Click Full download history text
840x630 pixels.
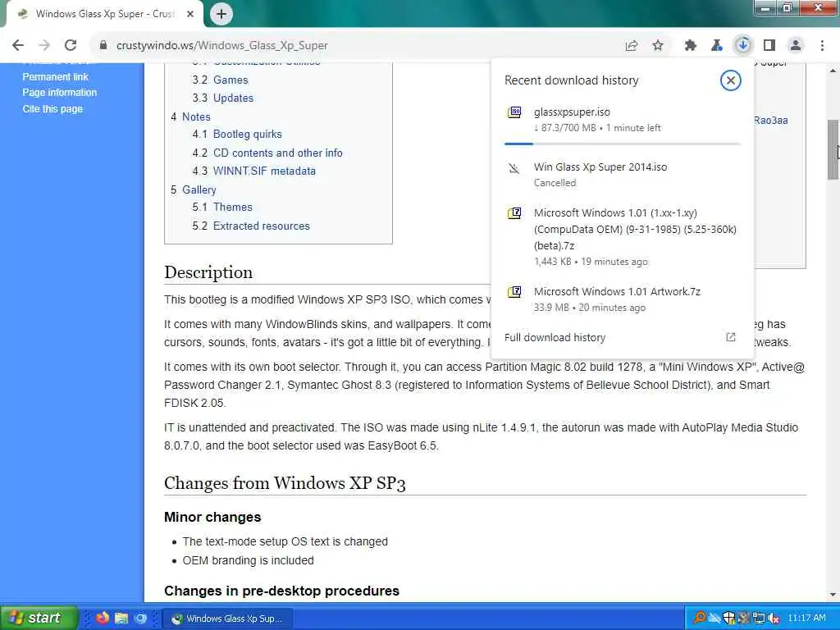point(555,337)
